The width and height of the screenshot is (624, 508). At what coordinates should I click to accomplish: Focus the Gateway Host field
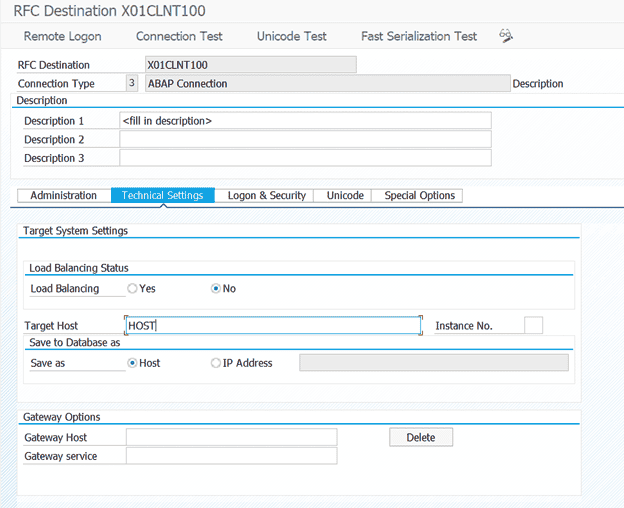tap(230, 437)
